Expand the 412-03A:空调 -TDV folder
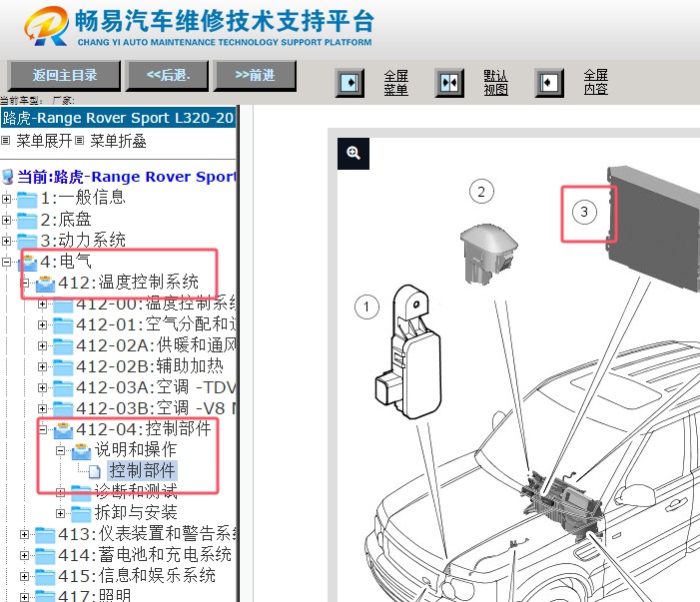The height and width of the screenshot is (602, 700). [x=42, y=387]
